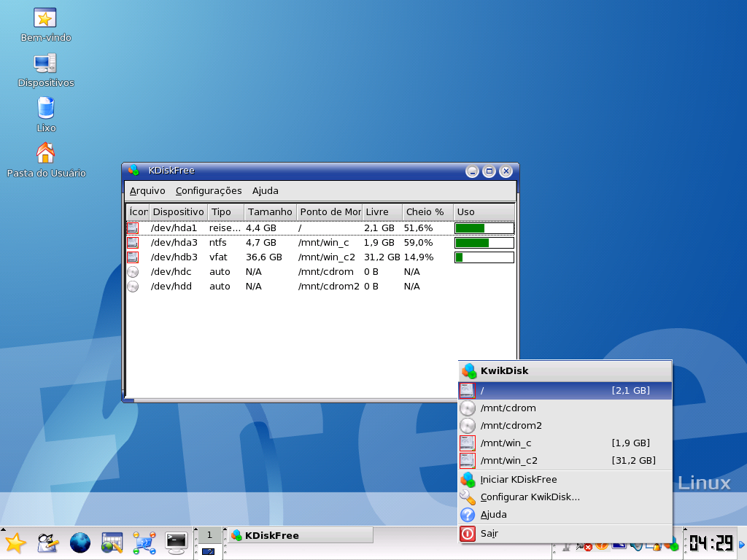The width and height of the screenshot is (747, 560).
Task: Click the vfat type cell
Action: coord(218,257)
